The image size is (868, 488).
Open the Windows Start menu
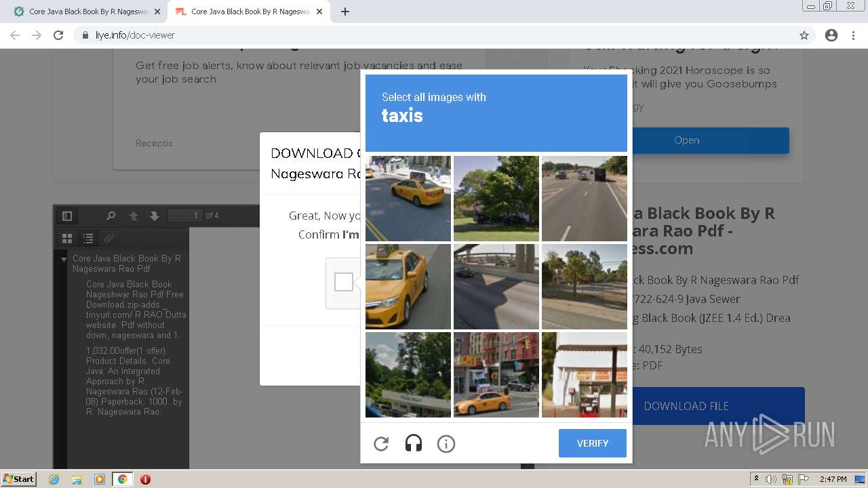coord(18,479)
